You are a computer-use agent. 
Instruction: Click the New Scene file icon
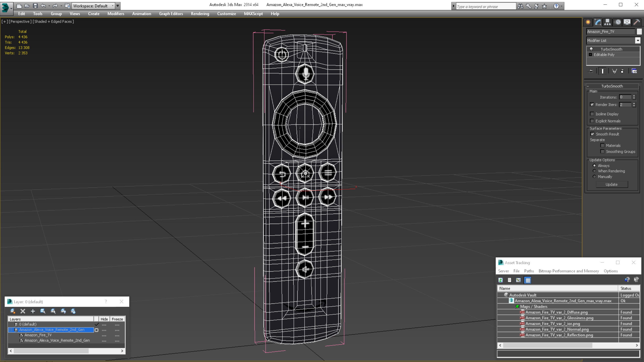[x=19, y=6]
